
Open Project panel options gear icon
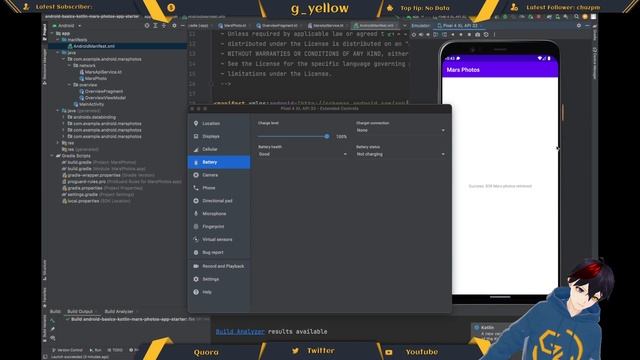click(x=174, y=25)
